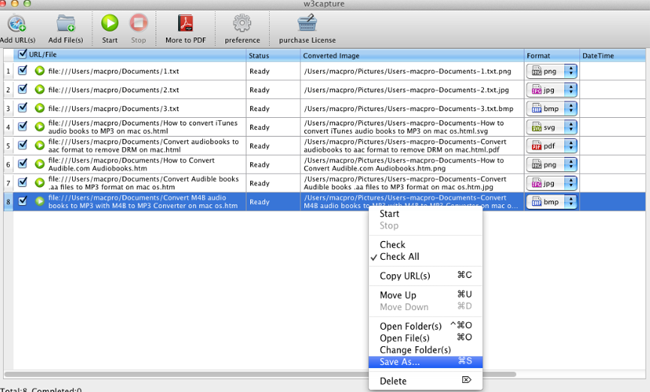Uncheck the checkbox in row 6

(22, 164)
